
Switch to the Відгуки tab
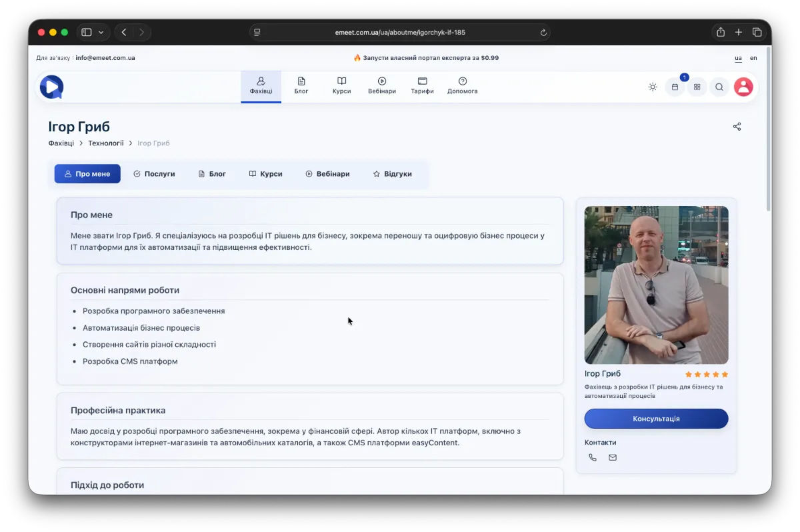pos(392,174)
